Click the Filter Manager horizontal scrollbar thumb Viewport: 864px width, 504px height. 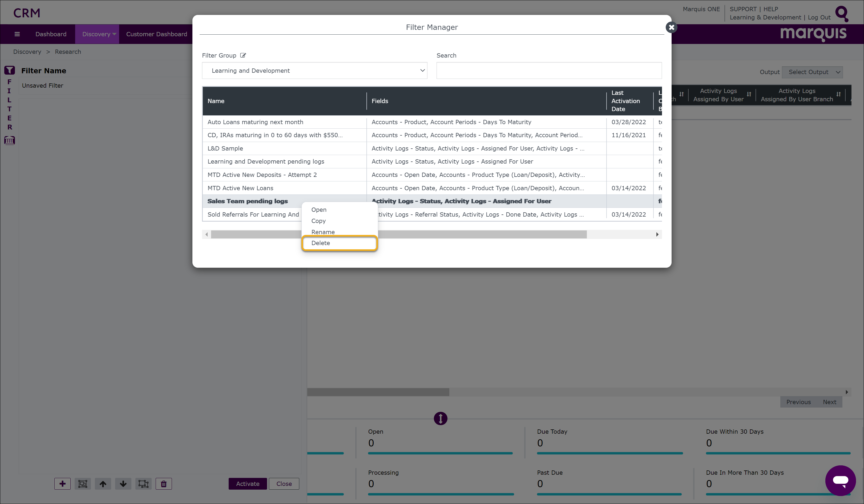(398, 234)
